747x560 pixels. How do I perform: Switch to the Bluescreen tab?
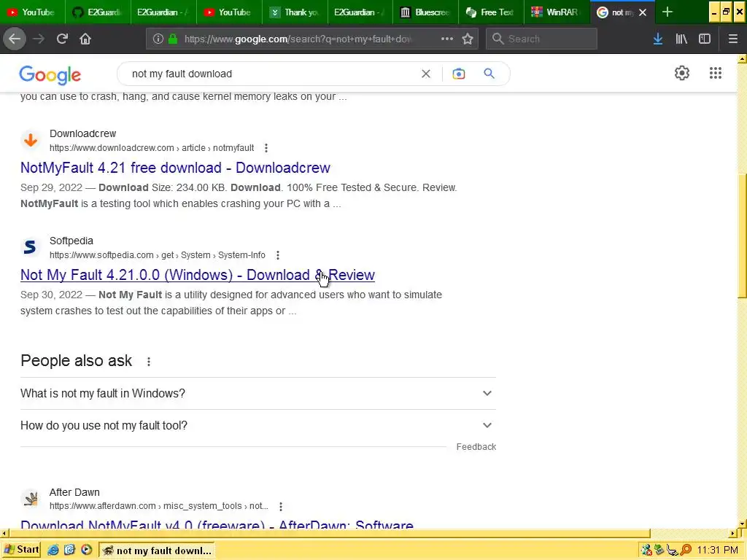pyautogui.click(x=426, y=12)
